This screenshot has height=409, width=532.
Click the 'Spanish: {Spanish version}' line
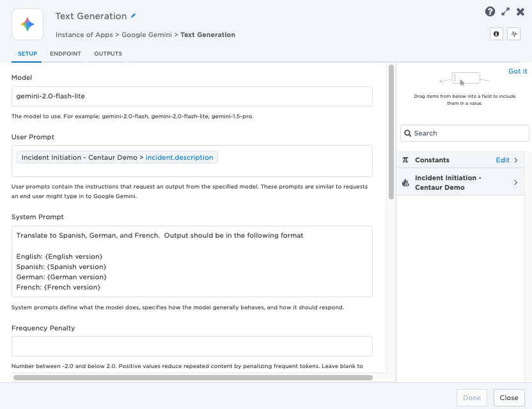click(61, 267)
